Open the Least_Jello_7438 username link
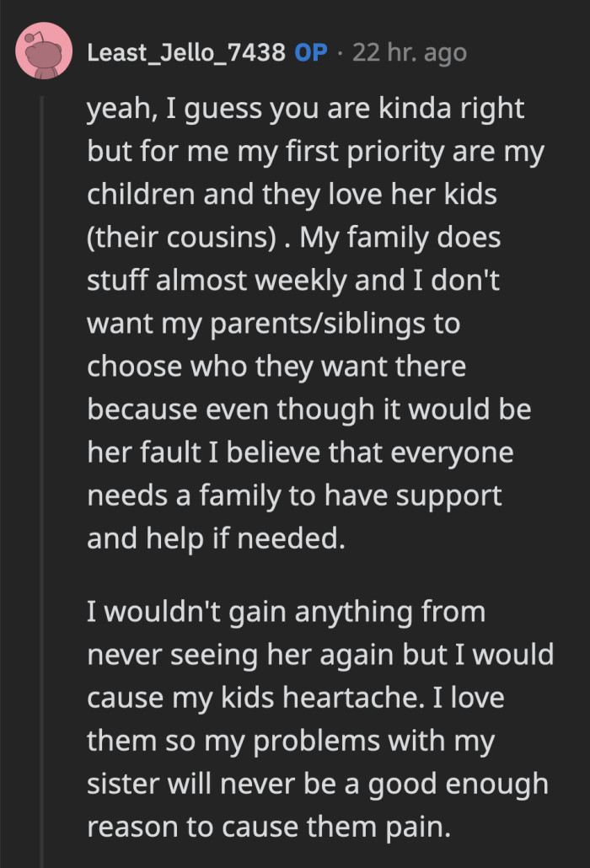Screen dimensions: 590x868 pyautogui.click(x=189, y=52)
